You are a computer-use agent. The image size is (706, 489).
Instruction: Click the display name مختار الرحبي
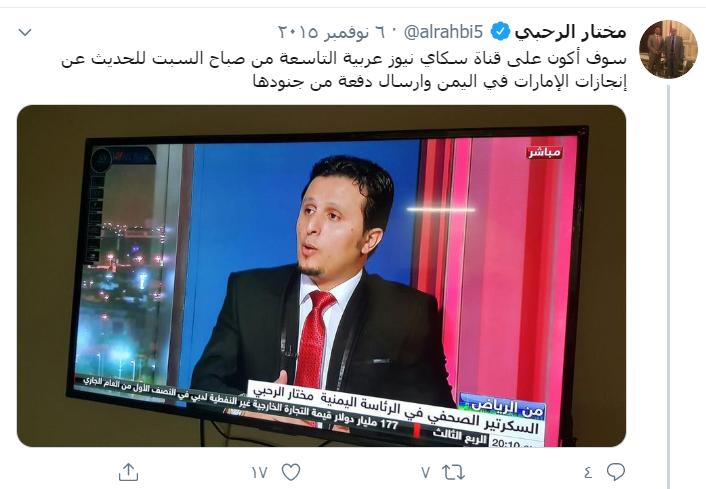570,32
